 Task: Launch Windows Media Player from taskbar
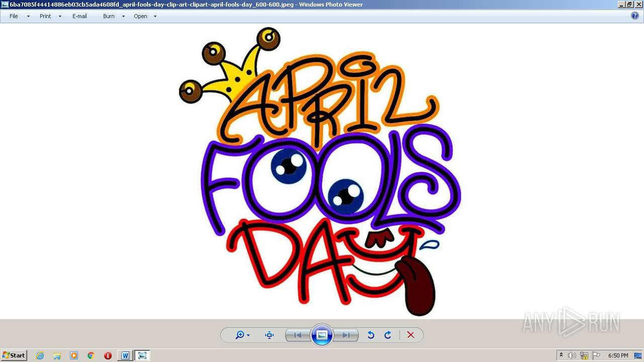[74, 355]
